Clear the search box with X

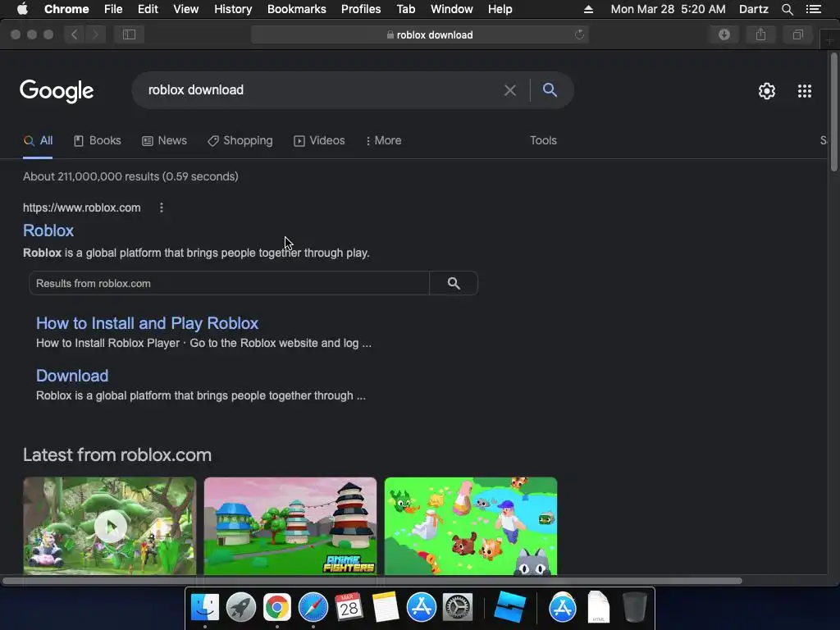click(x=510, y=90)
